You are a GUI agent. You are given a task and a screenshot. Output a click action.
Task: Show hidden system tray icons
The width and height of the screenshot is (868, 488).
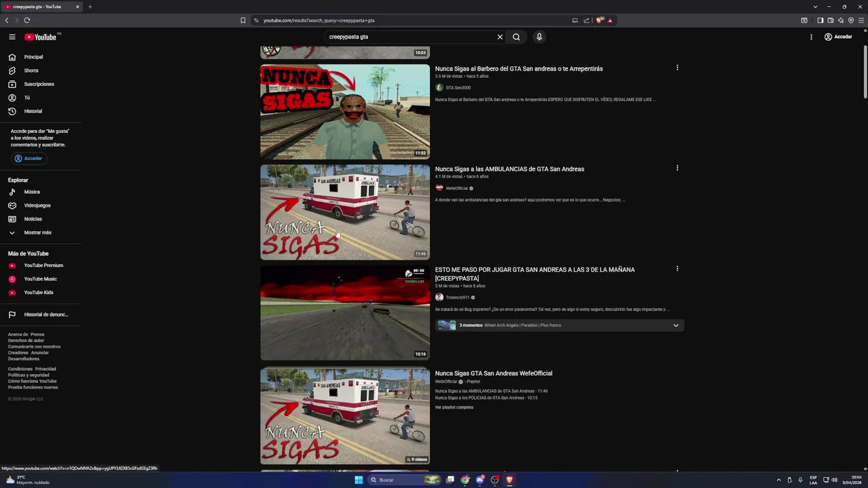coord(778,480)
